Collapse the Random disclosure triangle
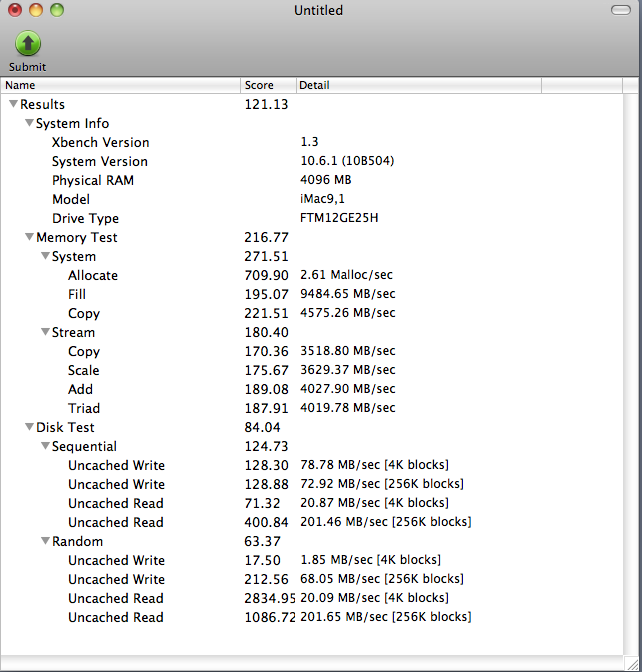 [45, 541]
